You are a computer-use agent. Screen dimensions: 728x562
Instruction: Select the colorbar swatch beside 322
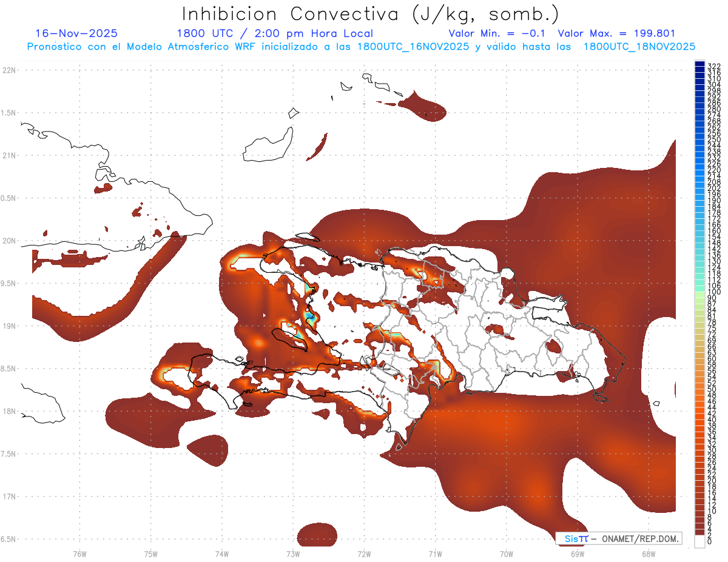point(699,64)
